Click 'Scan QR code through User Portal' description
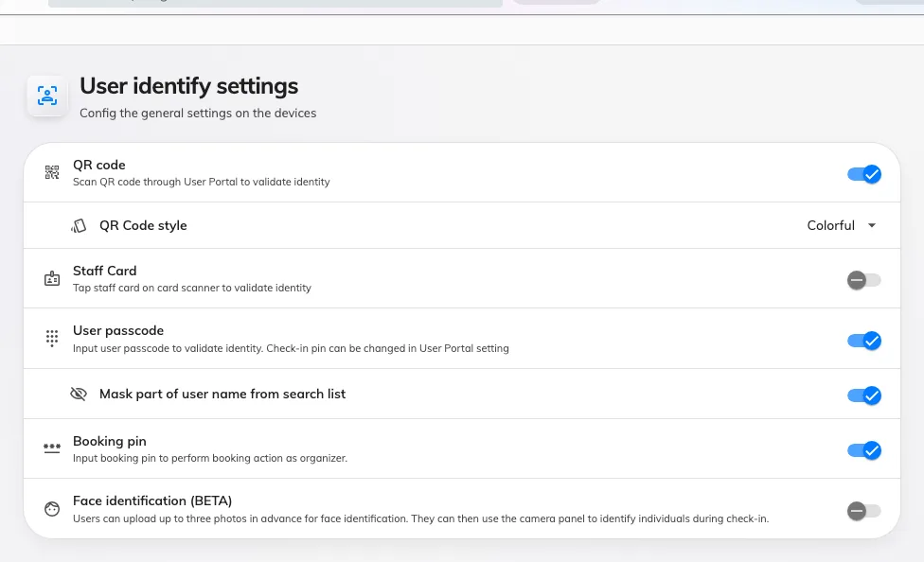 pyautogui.click(x=202, y=182)
